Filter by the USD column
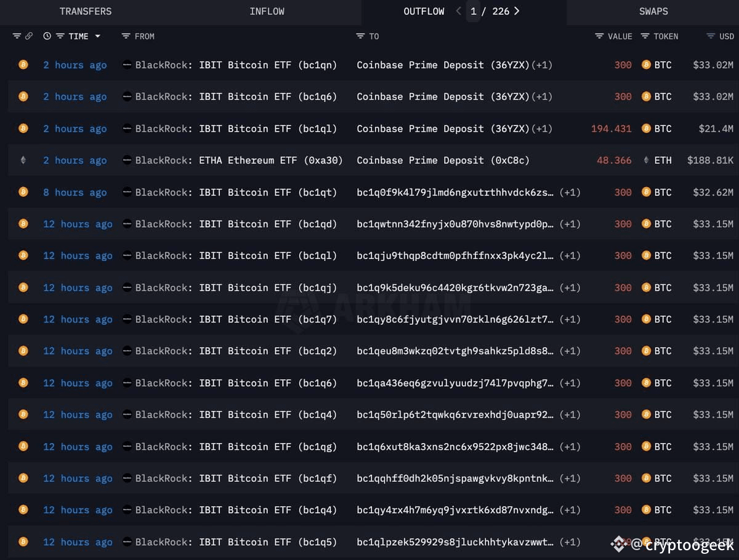The image size is (739, 560). coord(711,36)
